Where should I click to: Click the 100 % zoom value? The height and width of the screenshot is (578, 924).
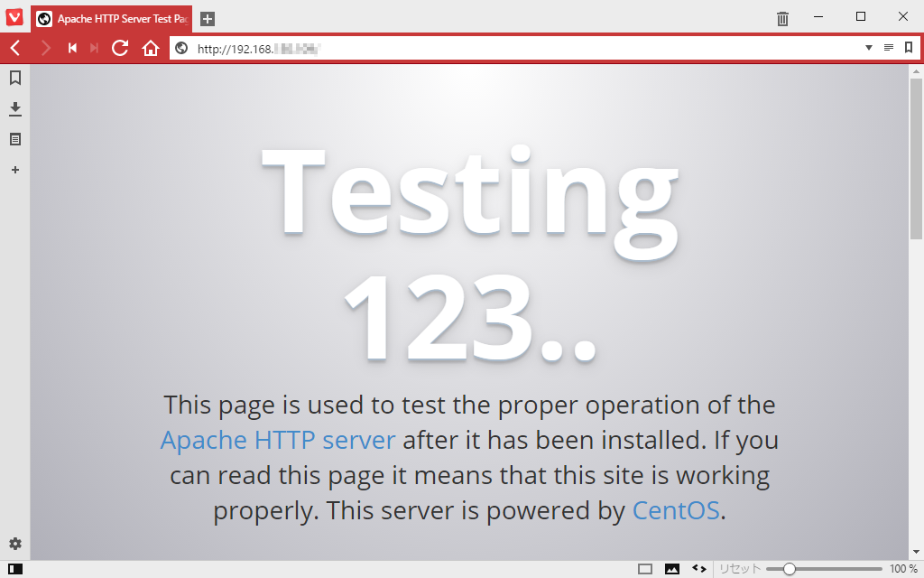(903, 569)
